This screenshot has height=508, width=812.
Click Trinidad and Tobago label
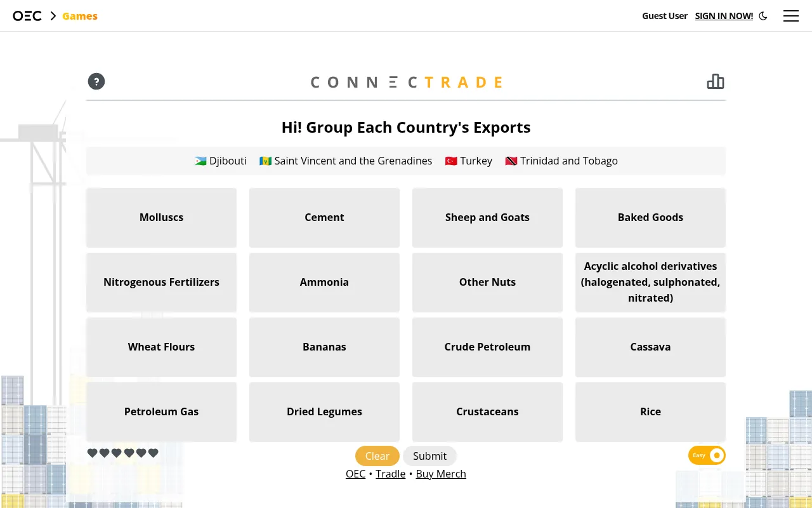561,161
